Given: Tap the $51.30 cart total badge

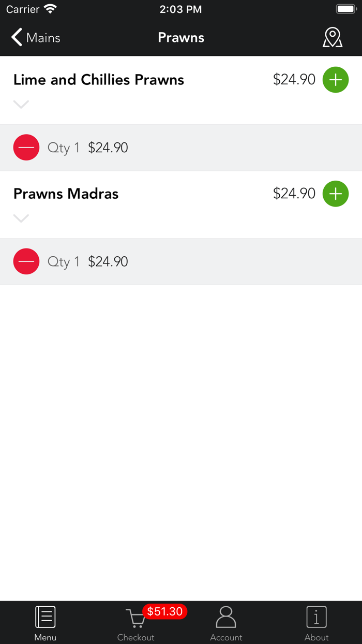Looking at the screenshot, I should pyautogui.click(x=164, y=611).
